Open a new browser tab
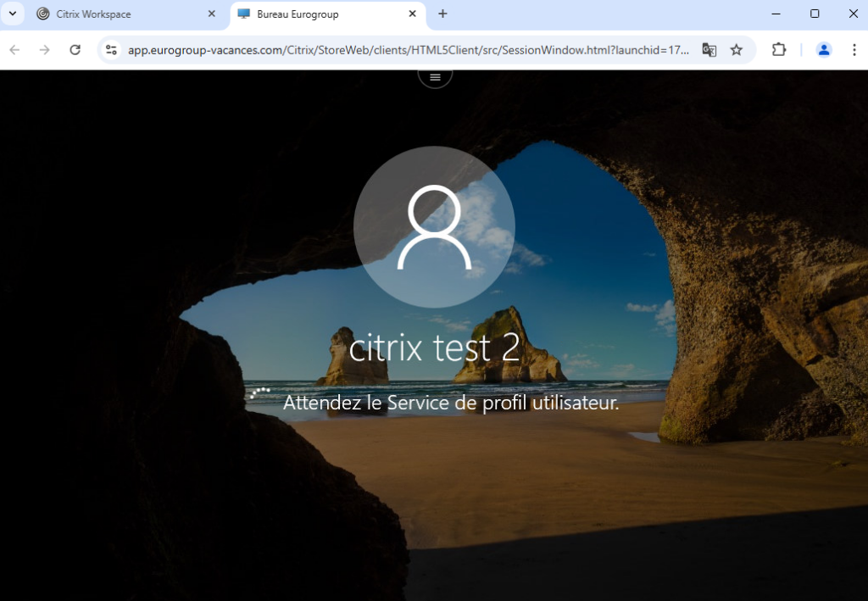868x601 pixels. (x=442, y=14)
